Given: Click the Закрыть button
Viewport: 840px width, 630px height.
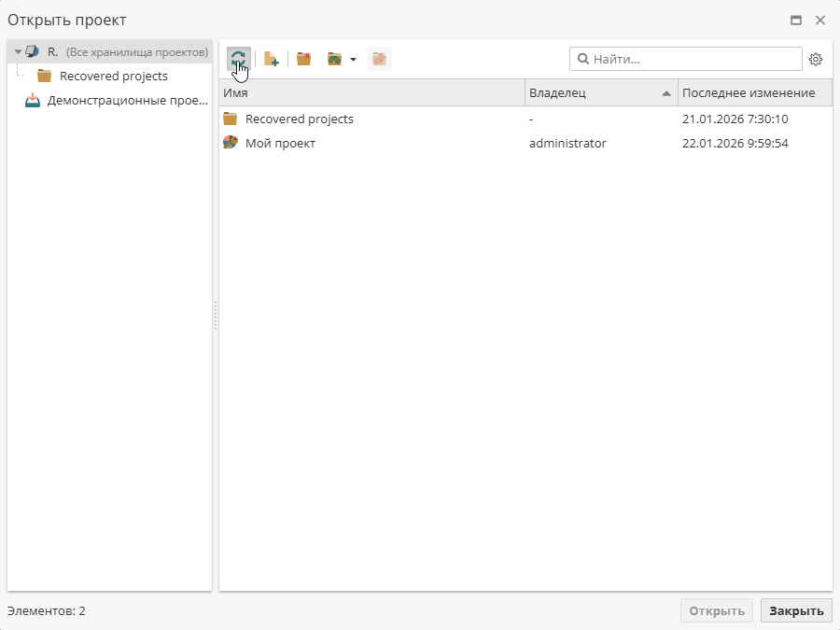Looking at the screenshot, I should click(795, 610).
